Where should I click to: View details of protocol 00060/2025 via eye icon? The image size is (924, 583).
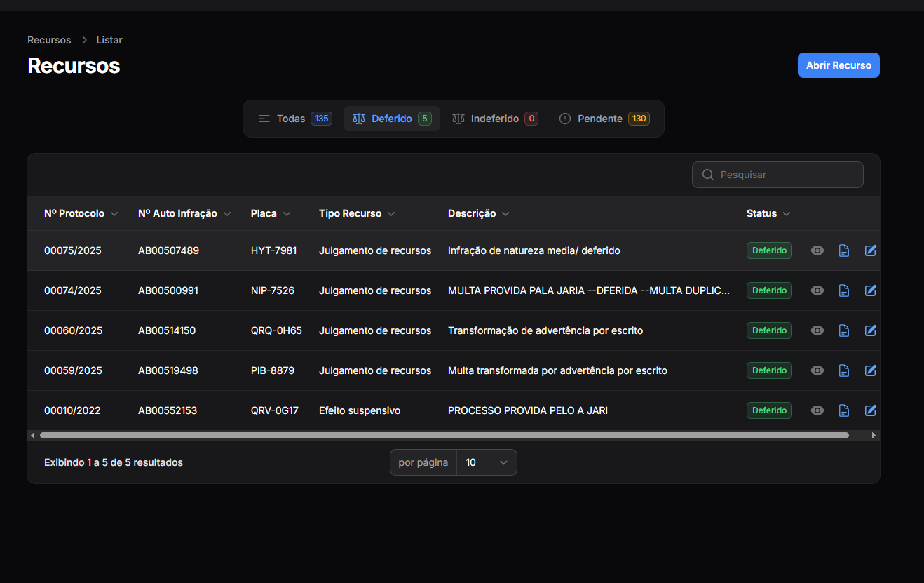point(817,330)
